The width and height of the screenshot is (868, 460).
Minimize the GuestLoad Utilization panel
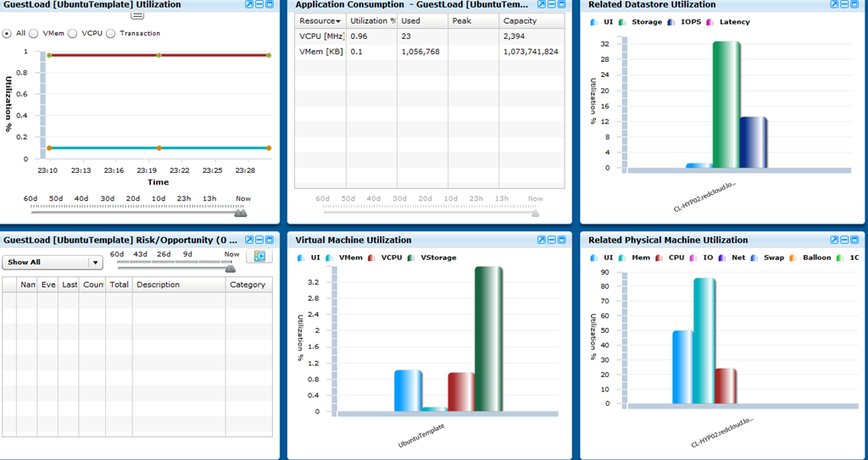(259, 4)
